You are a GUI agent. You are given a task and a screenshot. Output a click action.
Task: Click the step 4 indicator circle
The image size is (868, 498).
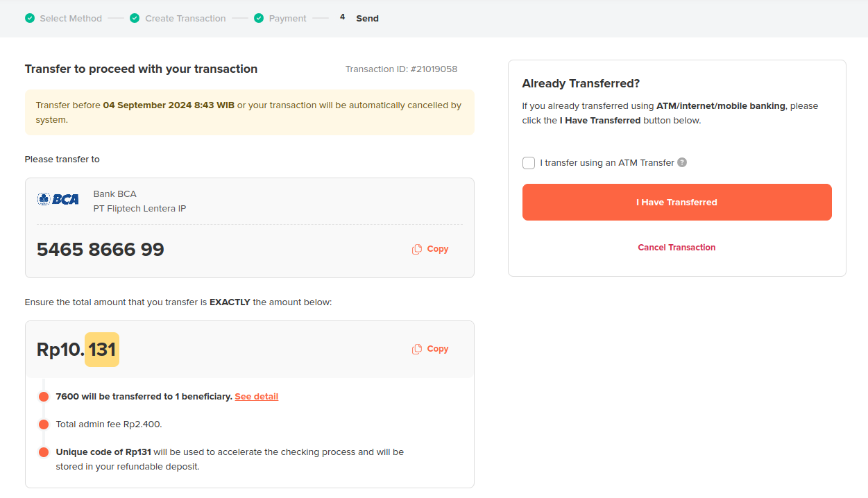(342, 17)
